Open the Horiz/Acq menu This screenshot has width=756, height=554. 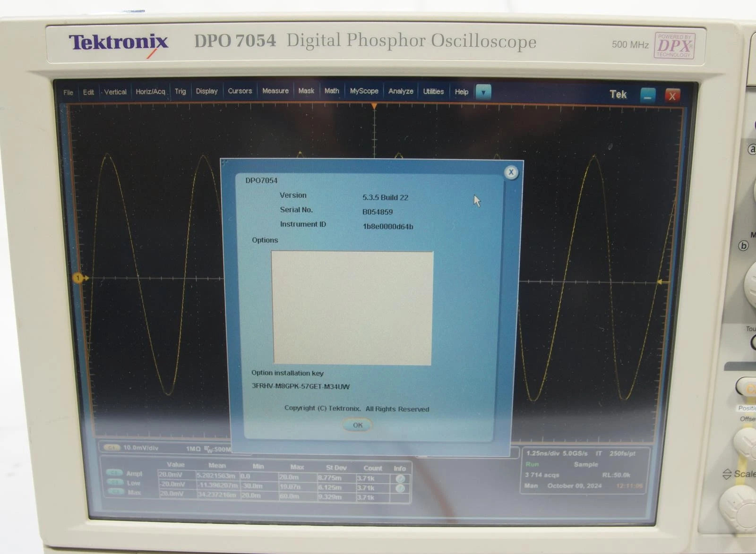(x=150, y=91)
